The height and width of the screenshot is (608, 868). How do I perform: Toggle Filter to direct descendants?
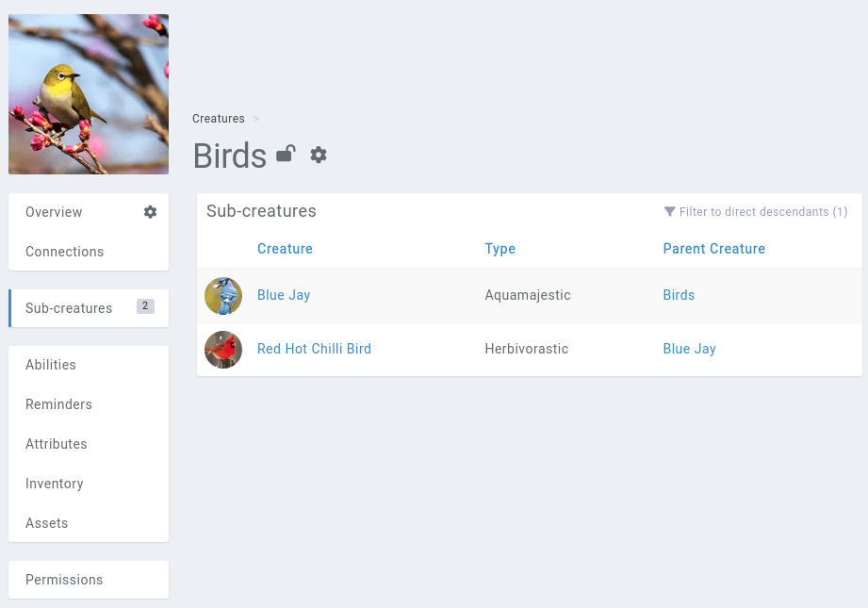point(754,212)
